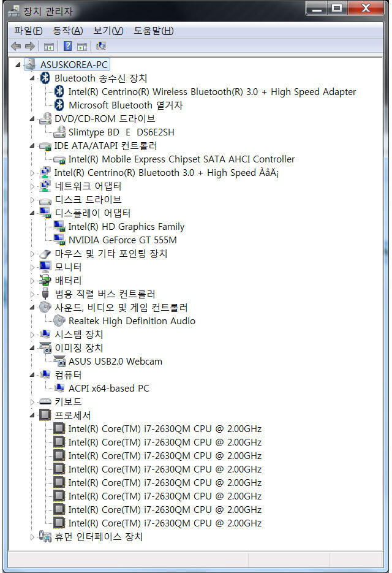Click the 마우스 및 기타 포인팅 장치 icon
This screenshot has width=392, height=573.
(45, 254)
